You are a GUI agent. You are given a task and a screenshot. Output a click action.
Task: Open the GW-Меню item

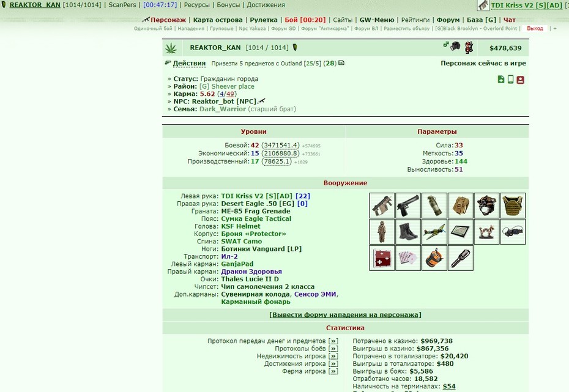(377, 20)
